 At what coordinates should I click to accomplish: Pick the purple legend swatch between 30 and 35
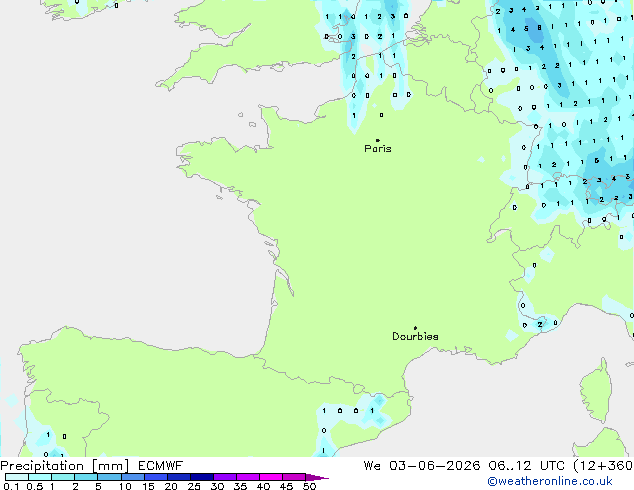coord(225,477)
